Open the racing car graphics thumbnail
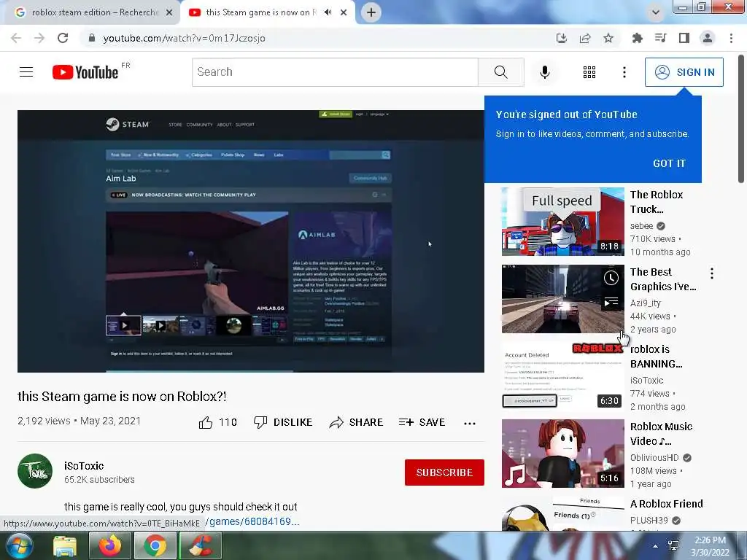 pos(562,298)
